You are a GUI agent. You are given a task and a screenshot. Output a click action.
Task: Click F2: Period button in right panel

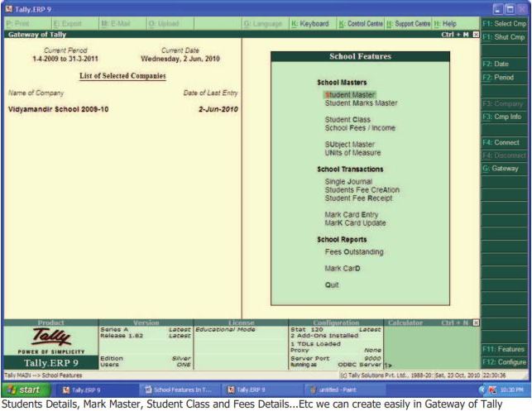pyautogui.click(x=505, y=77)
